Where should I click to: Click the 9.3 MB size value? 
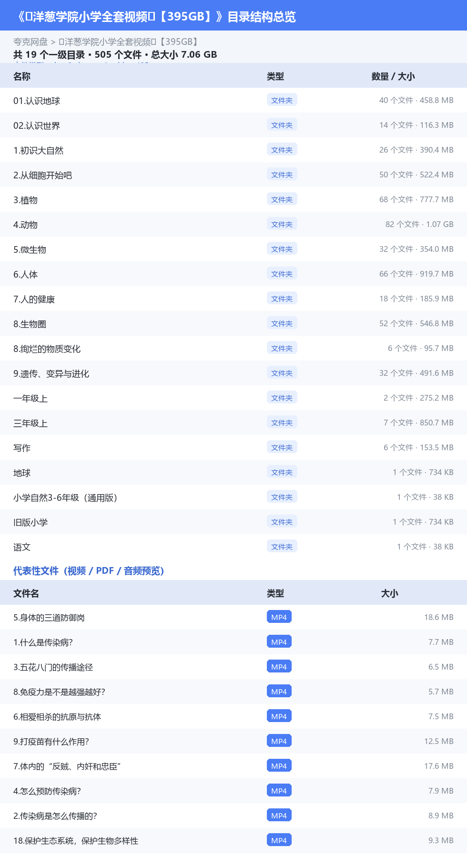(x=441, y=840)
